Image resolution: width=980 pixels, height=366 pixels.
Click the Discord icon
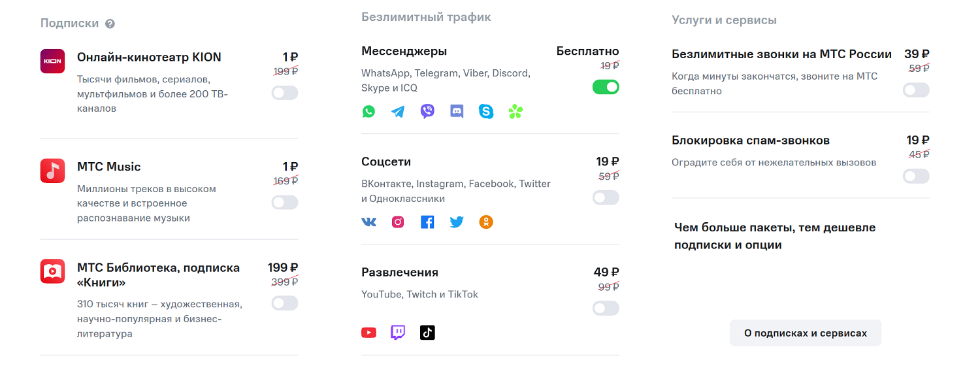(457, 112)
